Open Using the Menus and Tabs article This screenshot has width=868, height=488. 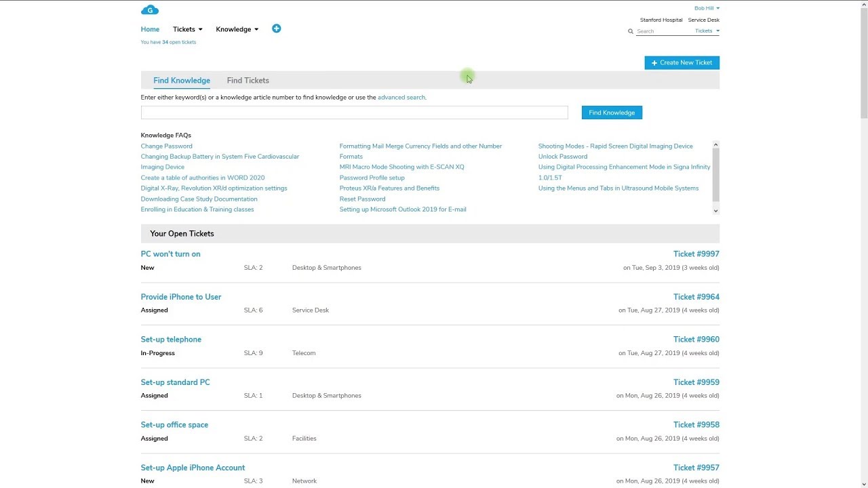tap(618, 188)
